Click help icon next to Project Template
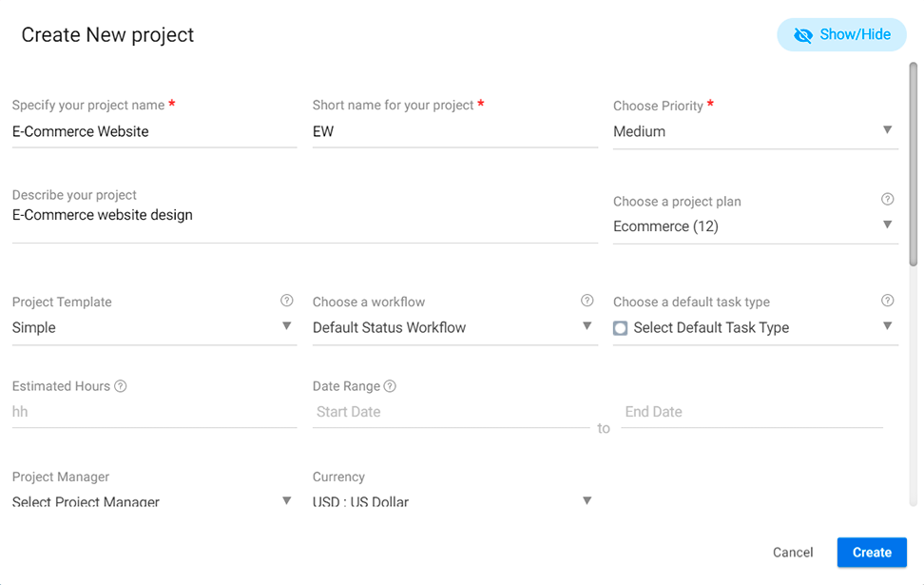Image resolution: width=924 pixels, height=585 pixels. tap(286, 301)
